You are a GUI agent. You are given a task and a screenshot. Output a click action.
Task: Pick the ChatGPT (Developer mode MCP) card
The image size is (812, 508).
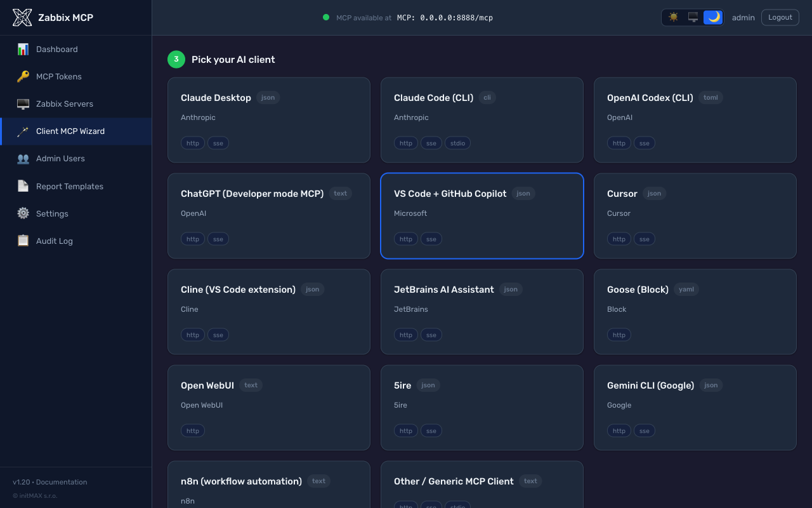click(x=269, y=216)
